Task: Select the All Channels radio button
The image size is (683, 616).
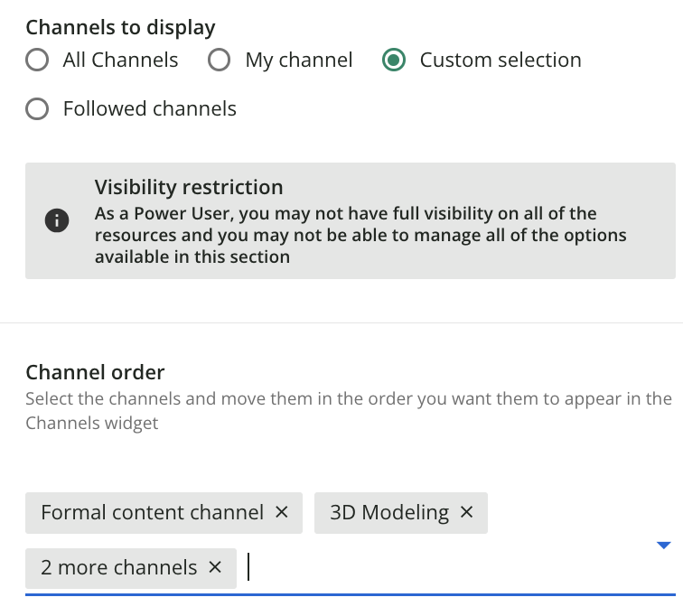Action: point(37,60)
